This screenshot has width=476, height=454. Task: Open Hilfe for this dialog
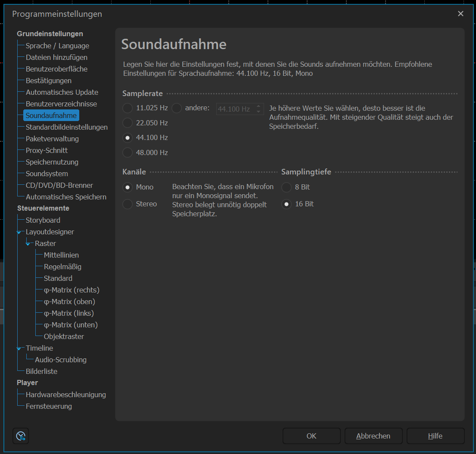tap(435, 436)
